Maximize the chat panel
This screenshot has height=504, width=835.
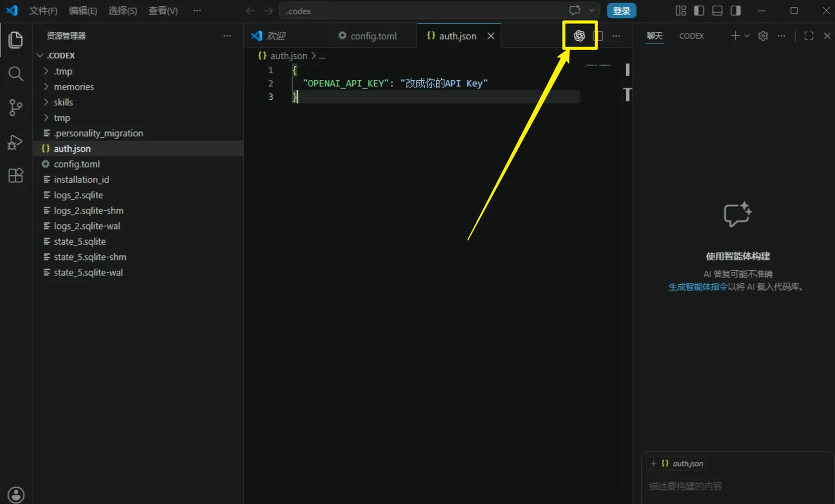tap(809, 36)
